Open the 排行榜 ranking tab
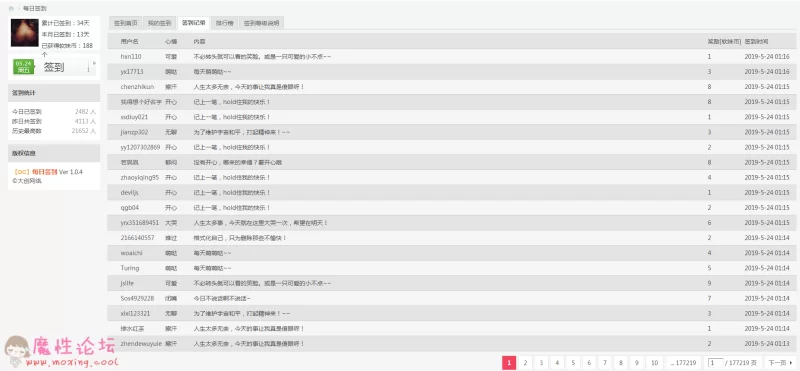 pyautogui.click(x=224, y=23)
